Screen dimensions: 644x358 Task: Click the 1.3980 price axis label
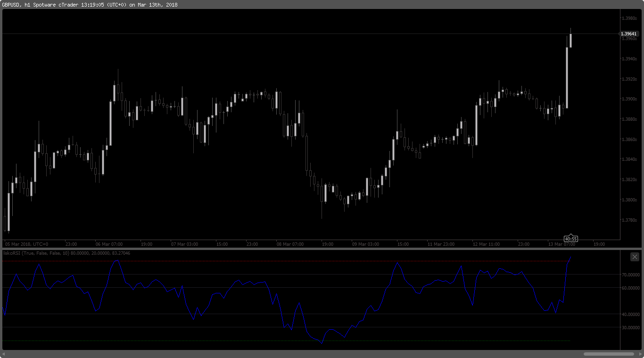point(629,18)
